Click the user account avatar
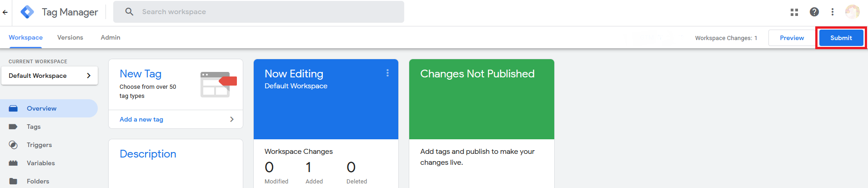The height and width of the screenshot is (188, 868). pyautogui.click(x=853, y=12)
